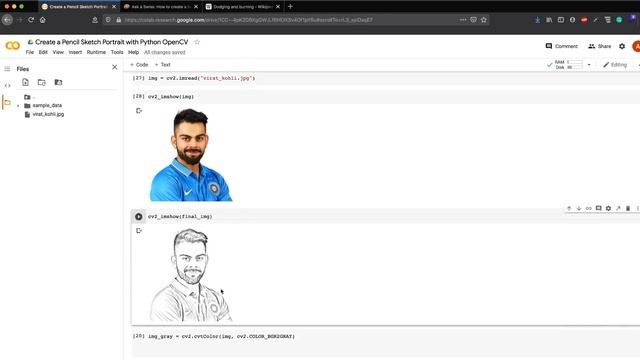Open the View menu
Image resolution: width=640 pixels, height=360 pixels.
click(58, 52)
